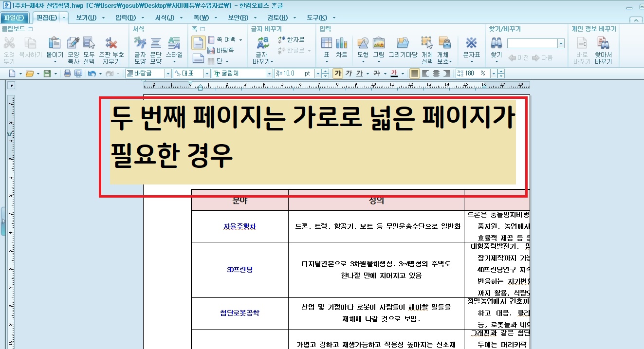
Task: Collapse the ribbon with chevron button
Action: point(635,20)
